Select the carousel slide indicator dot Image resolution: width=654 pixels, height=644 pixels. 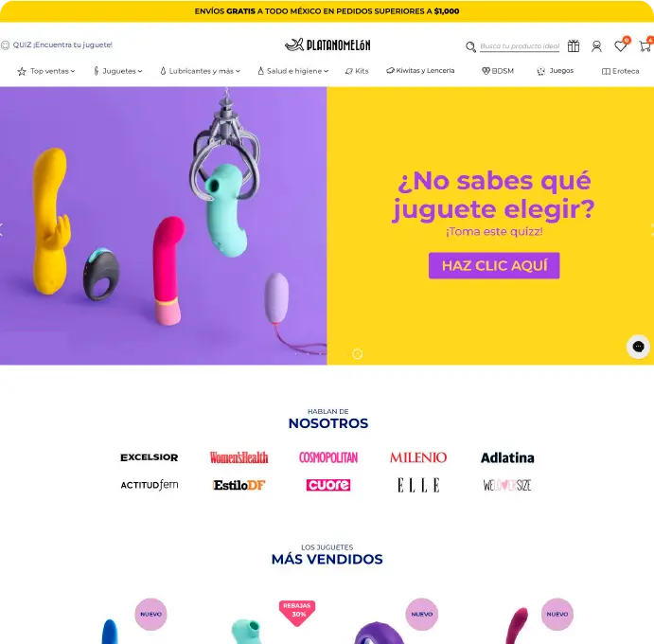(357, 354)
